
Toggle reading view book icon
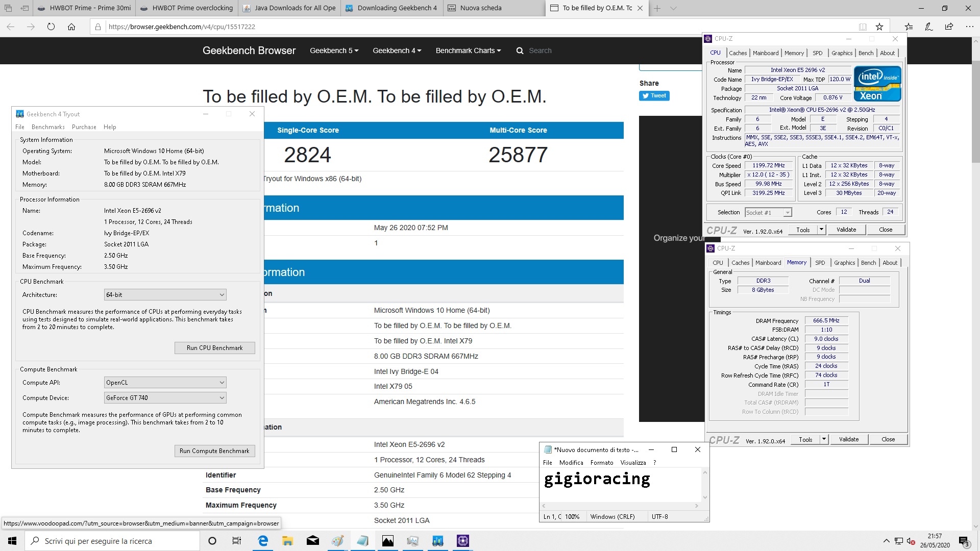tap(863, 27)
